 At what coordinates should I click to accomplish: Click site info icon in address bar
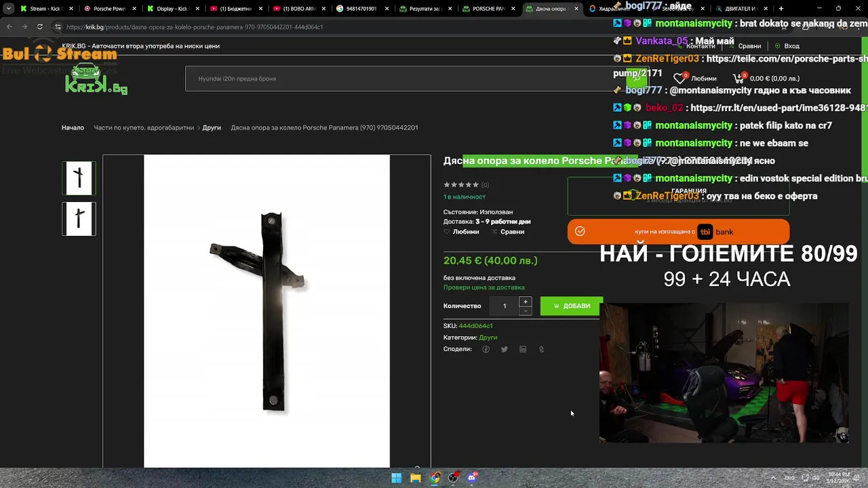pyautogui.click(x=58, y=27)
